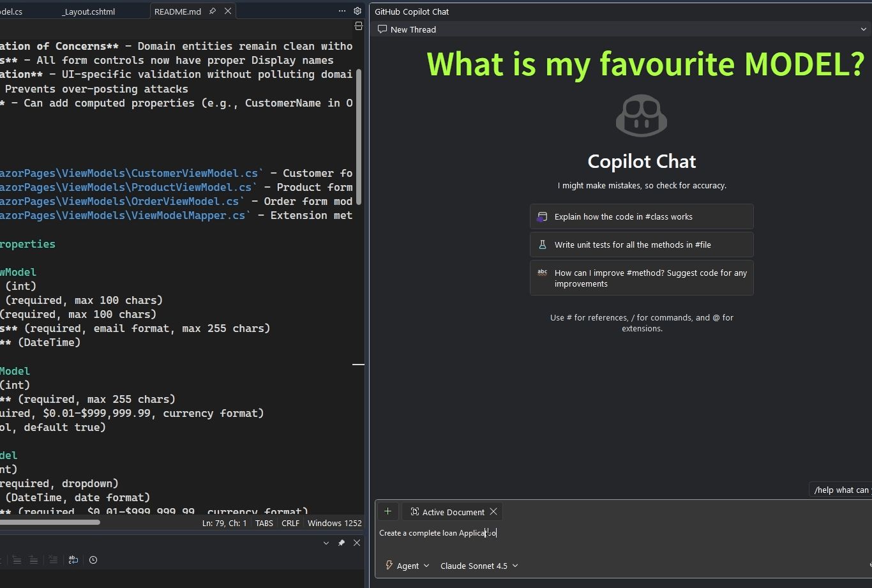This screenshot has height=588, width=872.
Task: Click the split editor icon
Action: (x=358, y=26)
